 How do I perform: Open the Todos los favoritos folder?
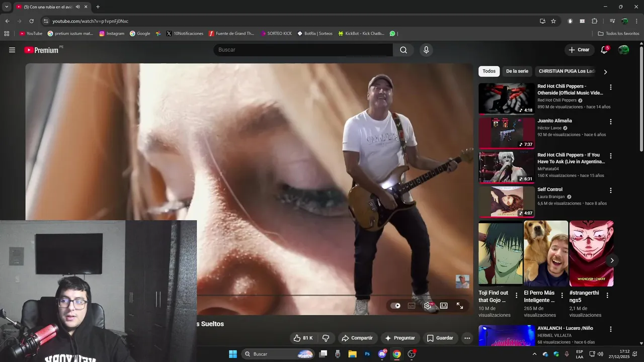pyautogui.click(x=619, y=34)
